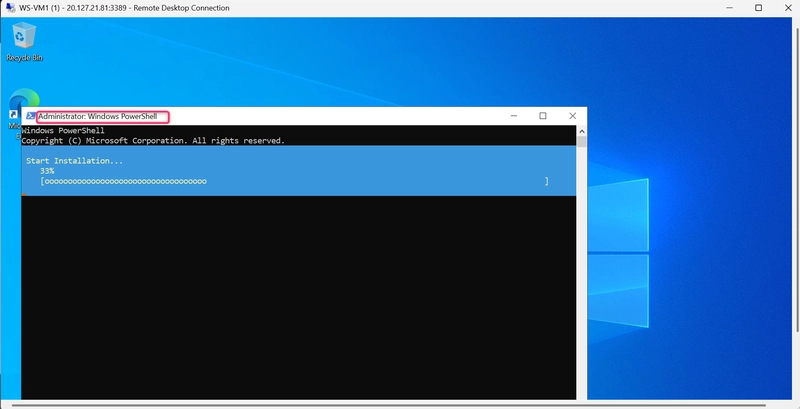Click the PowerShell vertical scrollbar thumb
The width and height of the screenshot is (800, 409).
(582, 142)
